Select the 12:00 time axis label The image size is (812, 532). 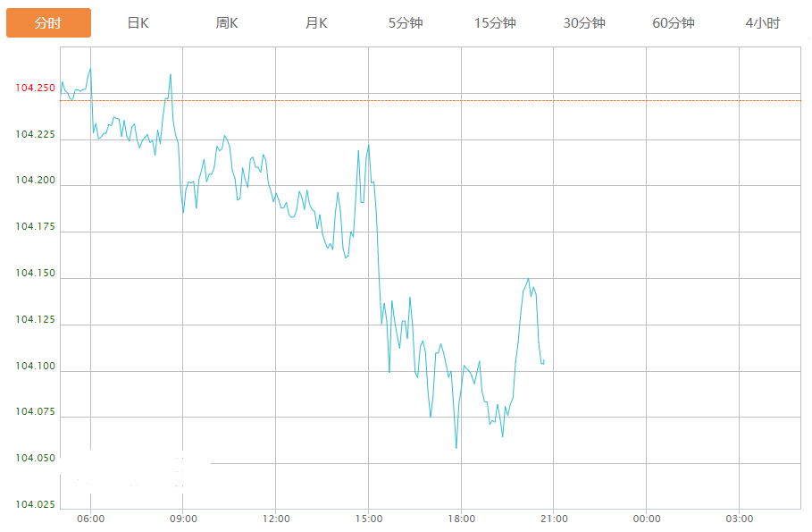(x=276, y=519)
